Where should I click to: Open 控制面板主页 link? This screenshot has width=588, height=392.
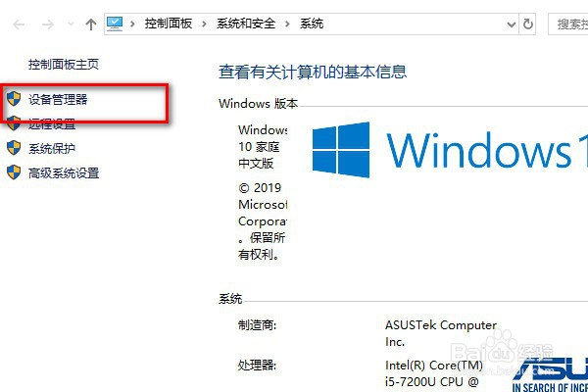(x=64, y=64)
